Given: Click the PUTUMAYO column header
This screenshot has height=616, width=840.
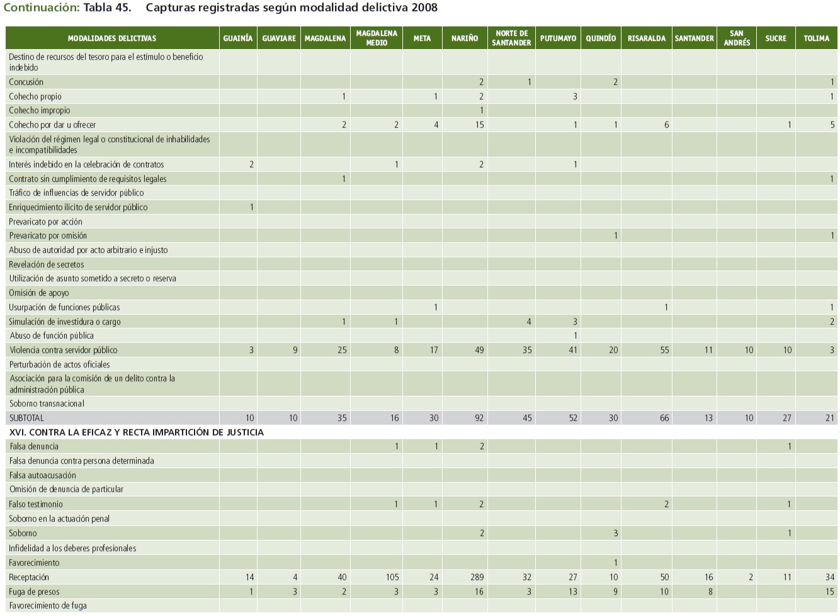Looking at the screenshot, I should pyautogui.click(x=558, y=38).
